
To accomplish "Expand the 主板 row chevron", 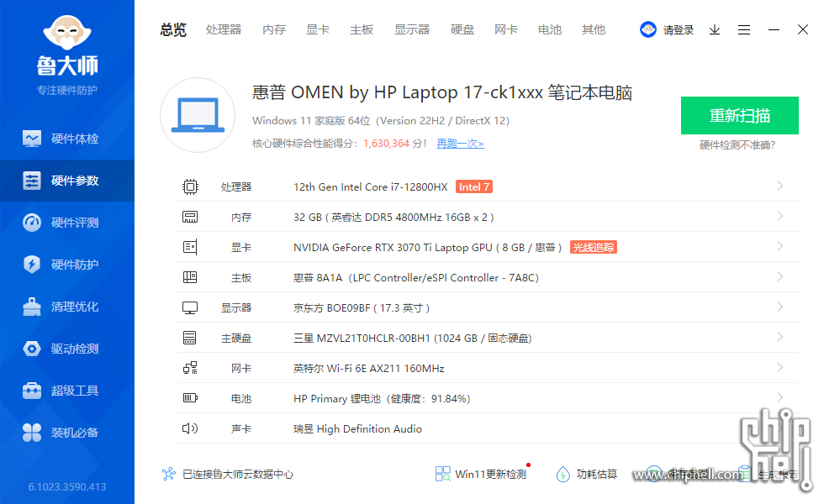I will 780,276.
